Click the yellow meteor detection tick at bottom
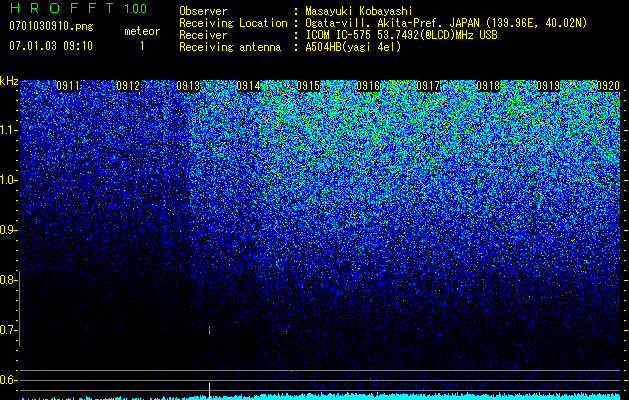The height and width of the screenshot is (400, 629). (209, 391)
